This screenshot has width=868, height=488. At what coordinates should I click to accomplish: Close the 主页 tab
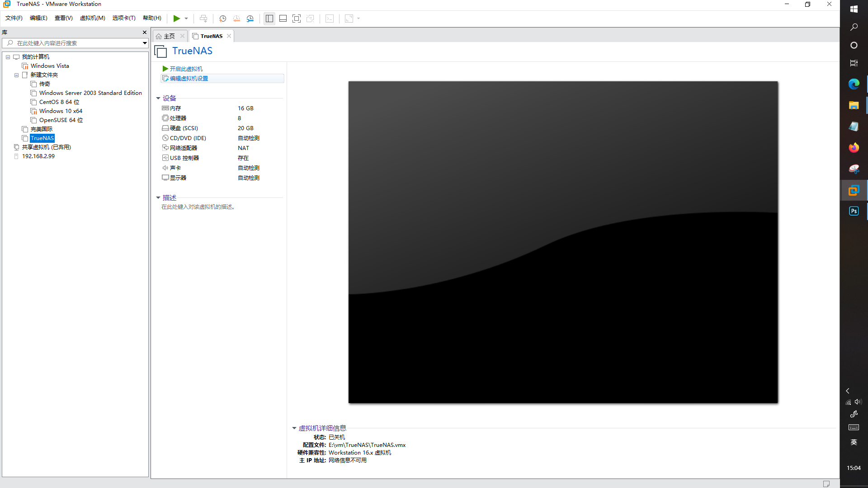(x=182, y=36)
